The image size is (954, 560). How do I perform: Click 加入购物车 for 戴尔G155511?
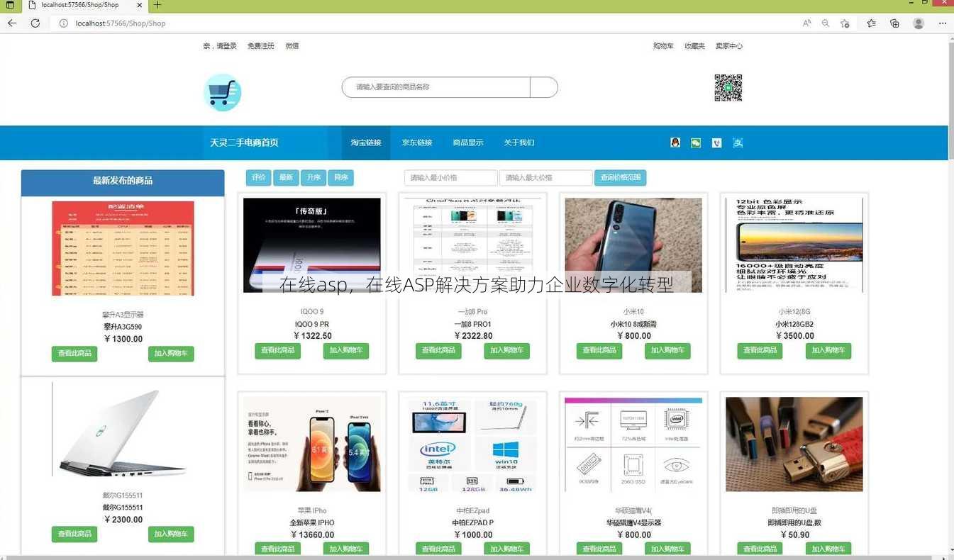(171, 534)
